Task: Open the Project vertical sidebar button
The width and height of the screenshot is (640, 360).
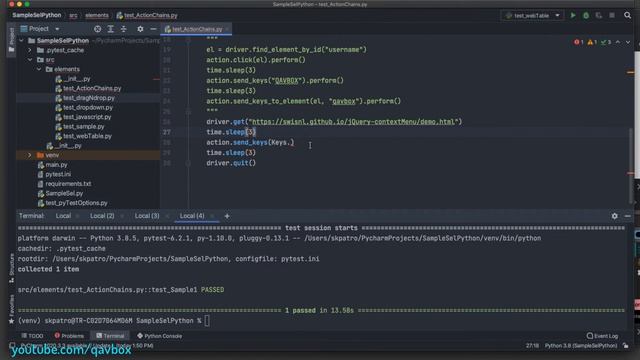Action: (11, 40)
